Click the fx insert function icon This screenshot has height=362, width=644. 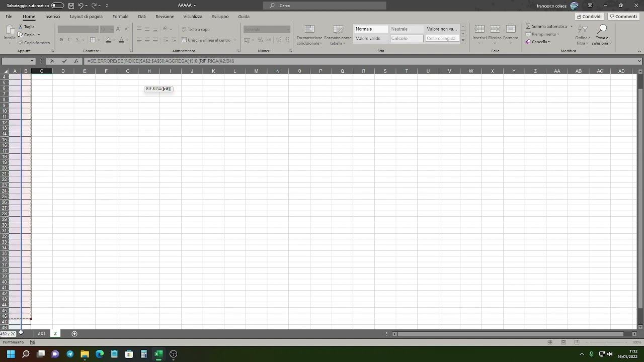pos(76,61)
